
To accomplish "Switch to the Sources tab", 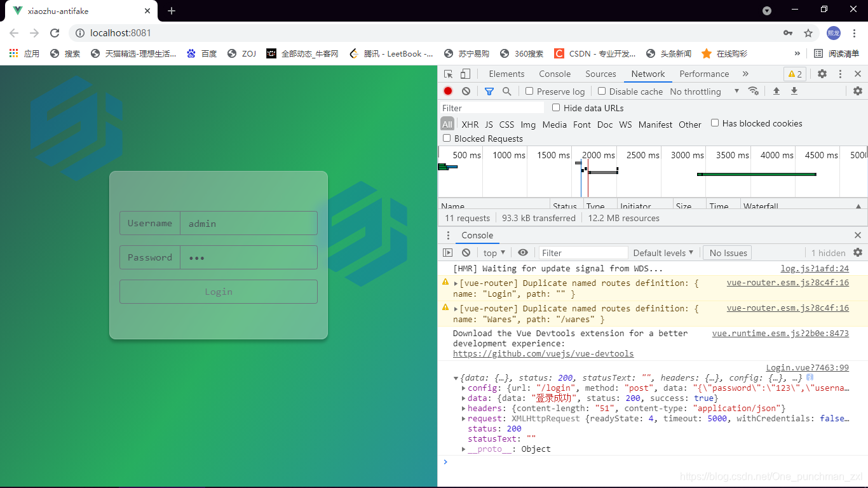I will click(x=600, y=74).
